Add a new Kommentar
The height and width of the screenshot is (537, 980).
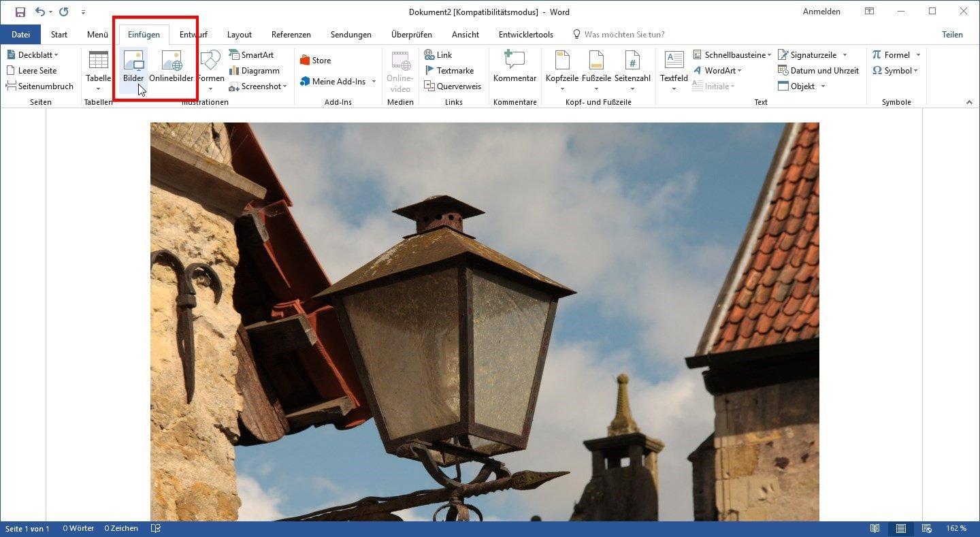click(x=514, y=68)
